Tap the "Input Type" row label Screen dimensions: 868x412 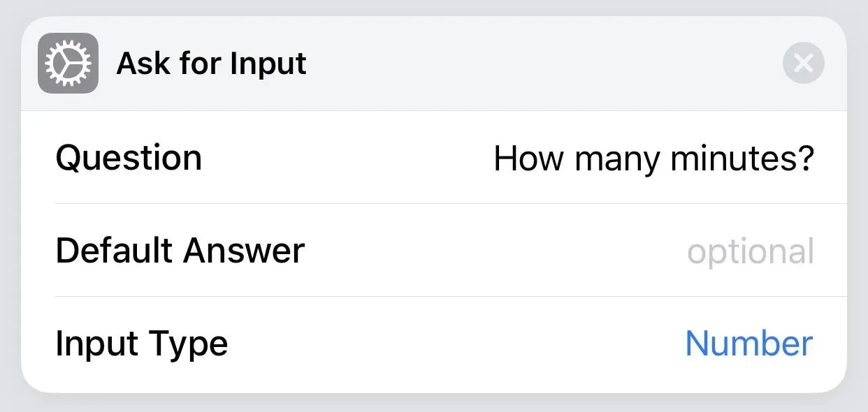click(x=141, y=344)
